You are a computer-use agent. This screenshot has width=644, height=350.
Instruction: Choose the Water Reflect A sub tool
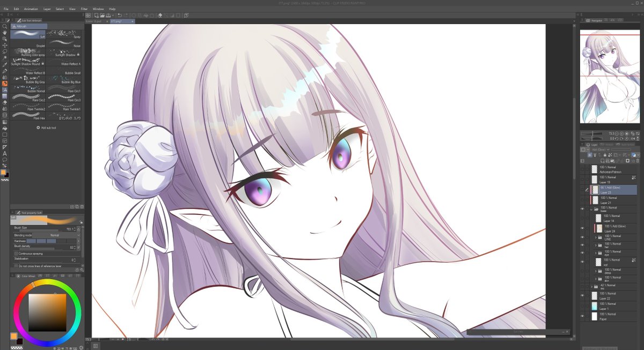[64, 62]
